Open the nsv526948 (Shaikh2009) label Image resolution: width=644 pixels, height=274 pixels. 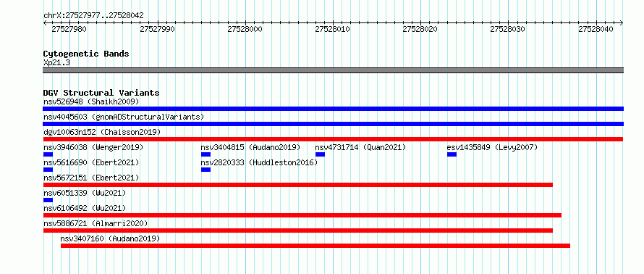[91, 101]
